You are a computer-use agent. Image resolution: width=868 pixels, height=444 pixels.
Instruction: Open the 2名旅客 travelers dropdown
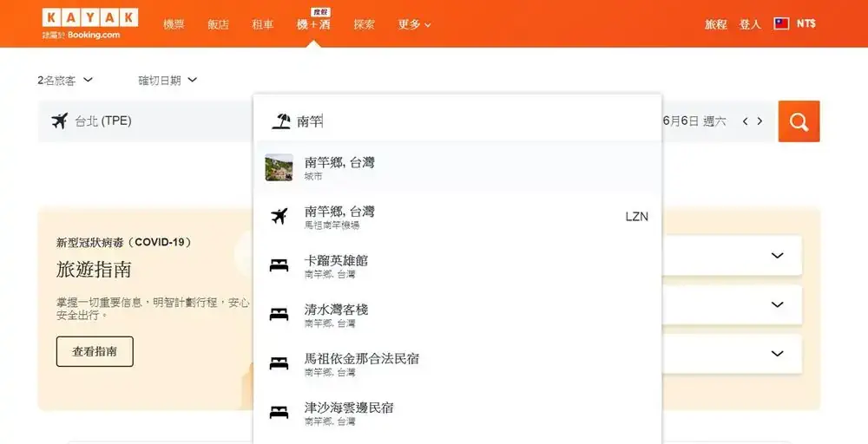pyautogui.click(x=65, y=81)
